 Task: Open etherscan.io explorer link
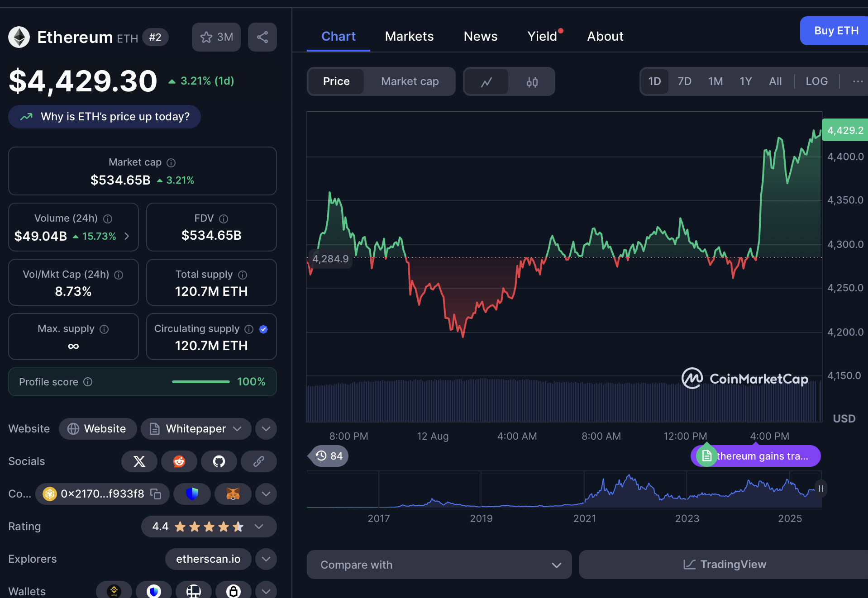[x=208, y=559]
